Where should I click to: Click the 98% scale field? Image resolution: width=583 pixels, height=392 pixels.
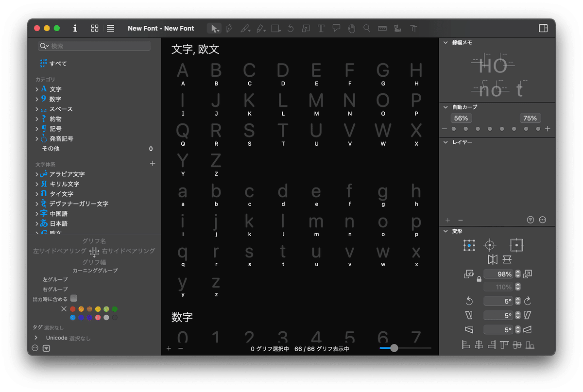(498, 274)
